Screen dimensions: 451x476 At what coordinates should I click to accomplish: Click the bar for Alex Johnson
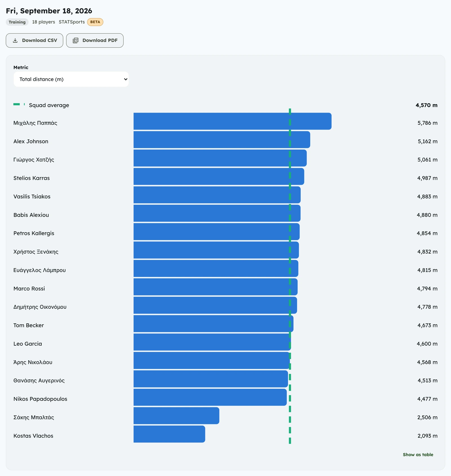(x=222, y=140)
